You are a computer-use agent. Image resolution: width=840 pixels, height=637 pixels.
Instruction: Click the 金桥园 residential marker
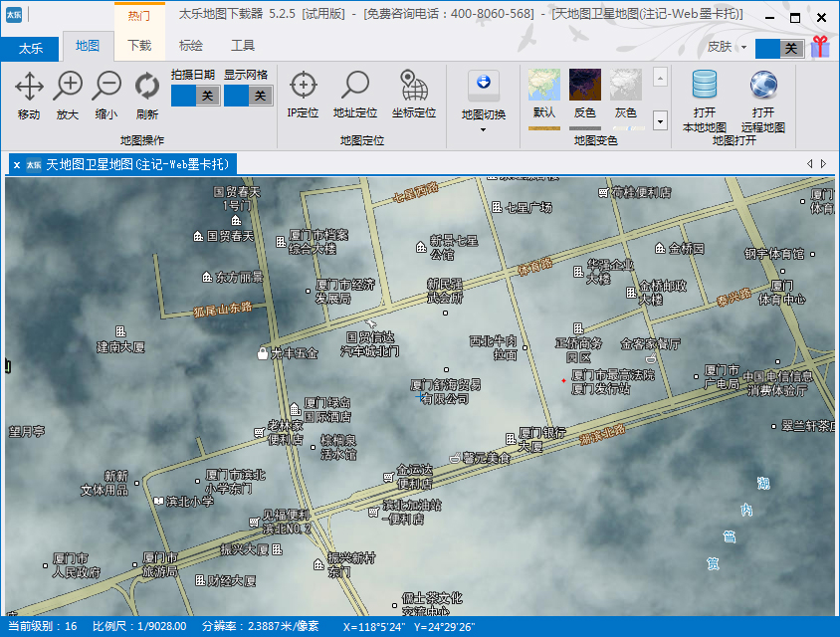pyautogui.click(x=660, y=248)
